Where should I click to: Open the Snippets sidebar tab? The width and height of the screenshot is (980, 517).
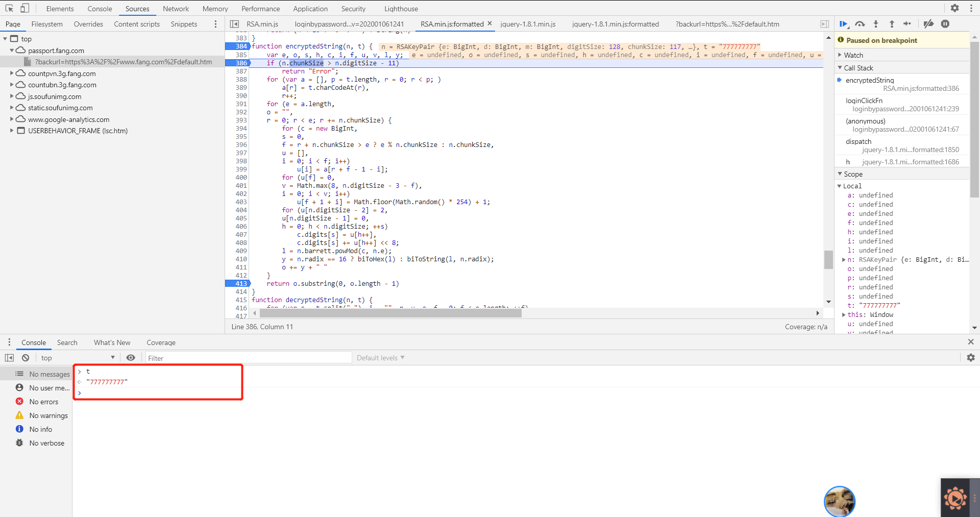click(183, 24)
